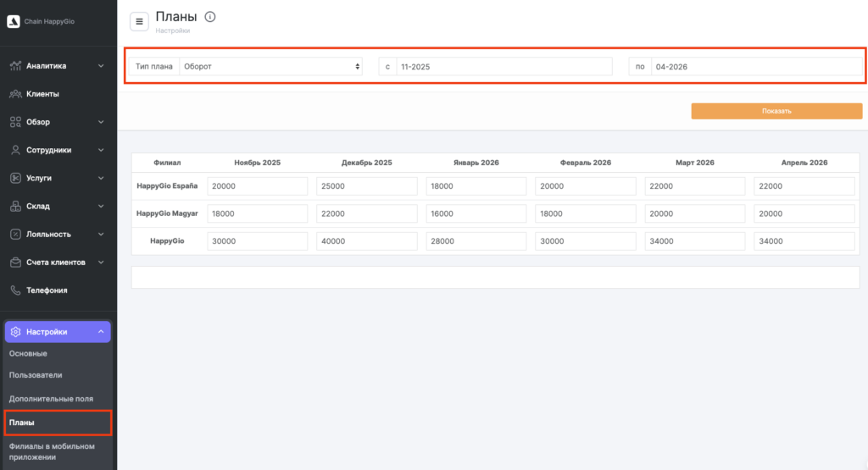Click the Настройки gear icon
This screenshot has height=470, width=868.
pyautogui.click(x=15, y=332)
